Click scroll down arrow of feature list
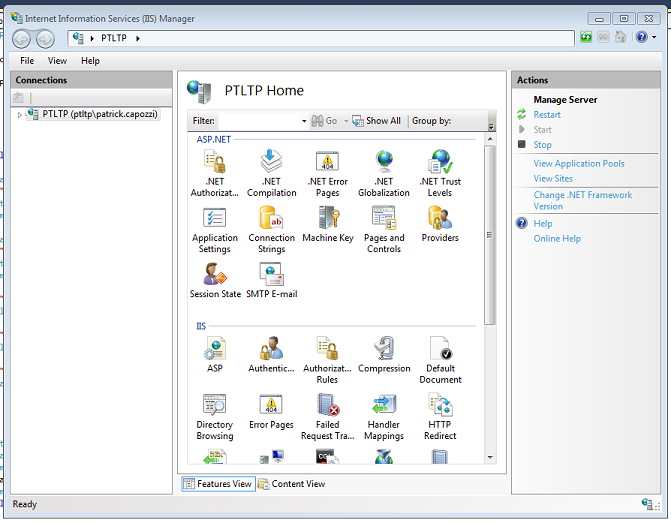The height and width of the screenshot is (523, 671). pyautogui.click(x=490, y=458)
